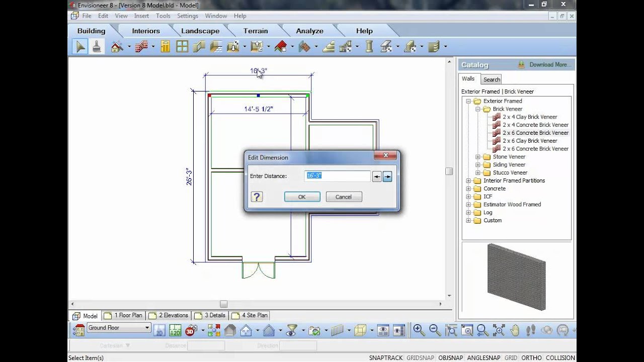644x362 pixels.
Task: Toggle OBJSNAP in status bar
Action: coord(451,357)
